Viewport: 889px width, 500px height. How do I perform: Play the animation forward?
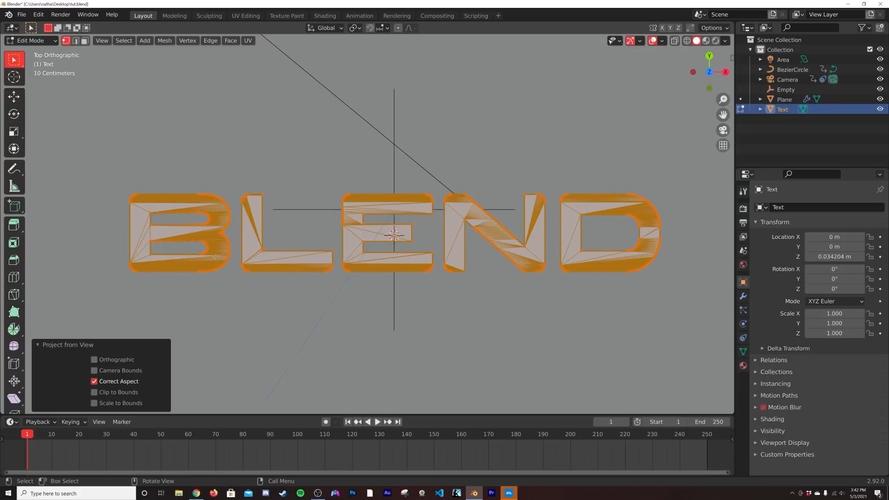point(378,422)
